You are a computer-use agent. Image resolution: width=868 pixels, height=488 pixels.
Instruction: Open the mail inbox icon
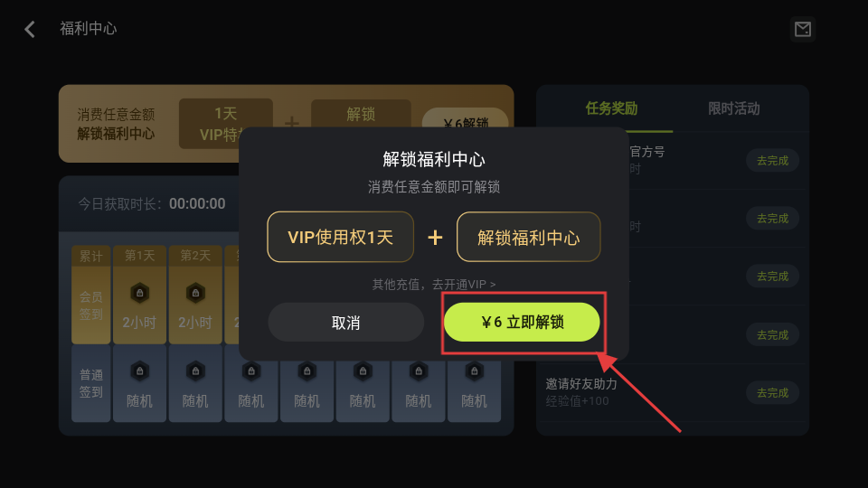[803, 29]
